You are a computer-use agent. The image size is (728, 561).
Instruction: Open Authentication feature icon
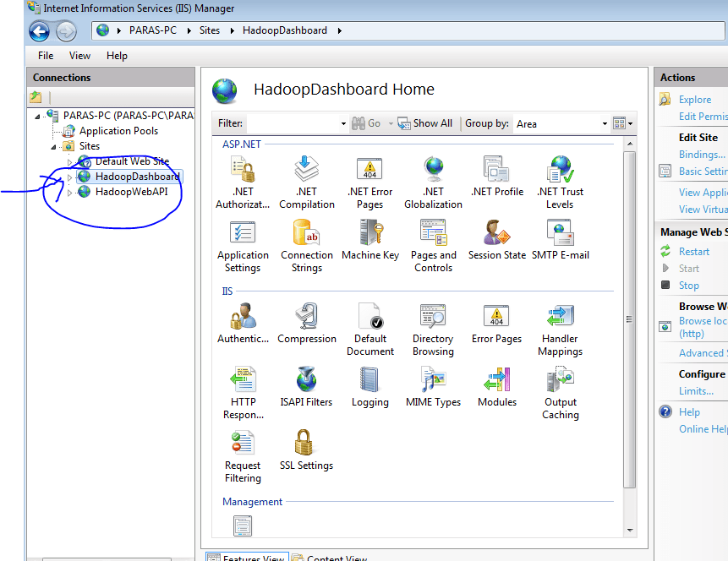243,316
